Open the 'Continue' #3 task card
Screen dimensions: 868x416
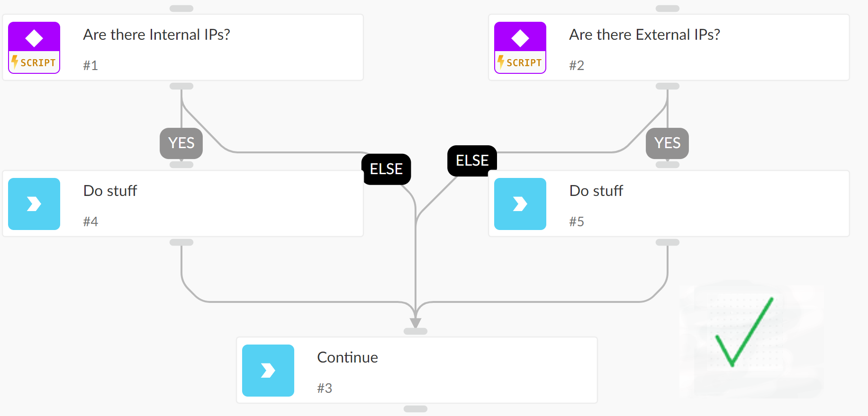[x=417, y=370]
